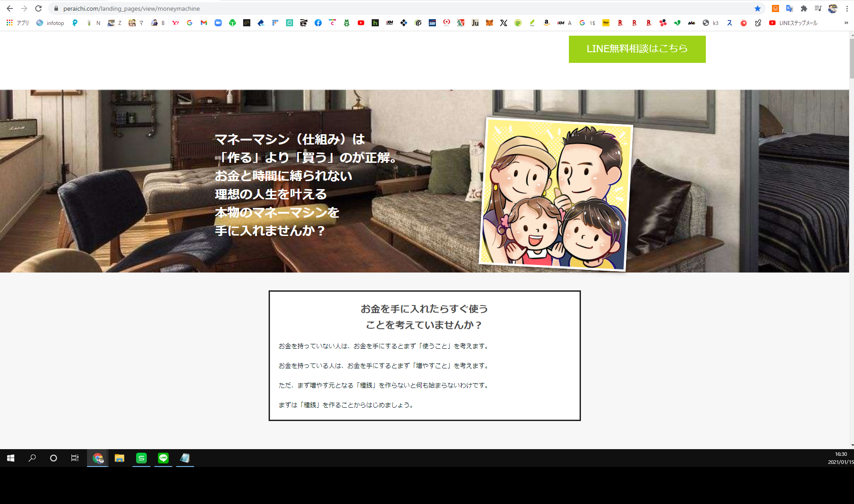Image resolution: width=854 pixels, height=504 pixels.
Task: Open the k3 globe bookmark
Action: (x=710, y=23)
